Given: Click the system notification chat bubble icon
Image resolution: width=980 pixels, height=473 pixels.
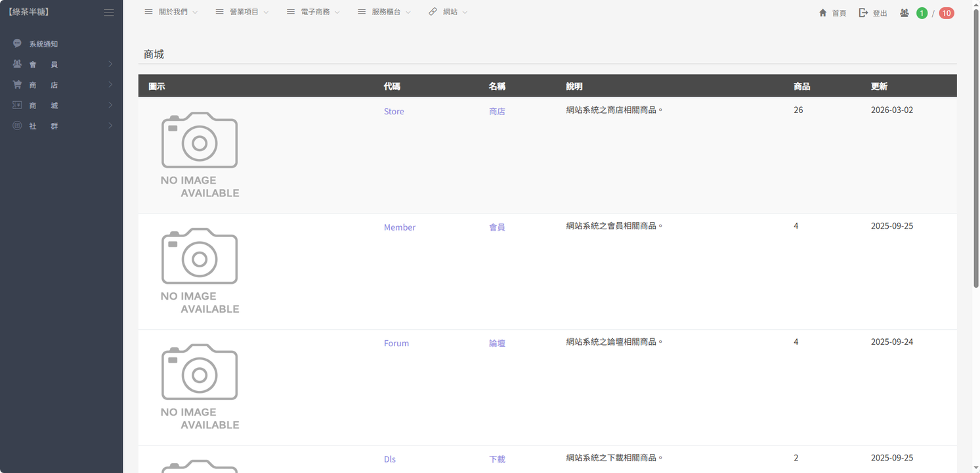Looking at the screenshot, I should pyautogui.click(x=17, y=43).
